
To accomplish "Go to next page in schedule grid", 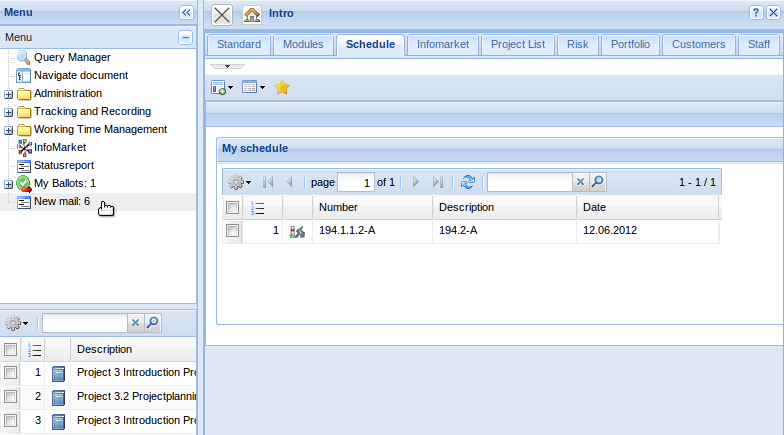I will [416, 182].
